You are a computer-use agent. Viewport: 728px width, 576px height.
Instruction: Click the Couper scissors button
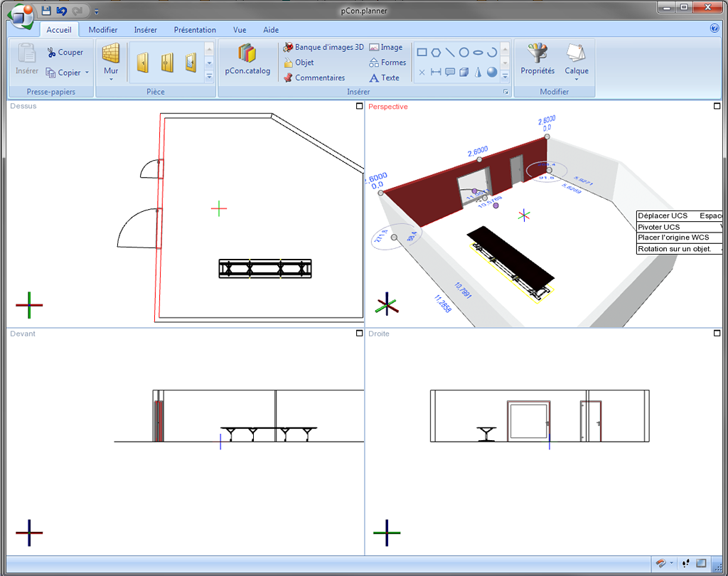coord(65,53)
